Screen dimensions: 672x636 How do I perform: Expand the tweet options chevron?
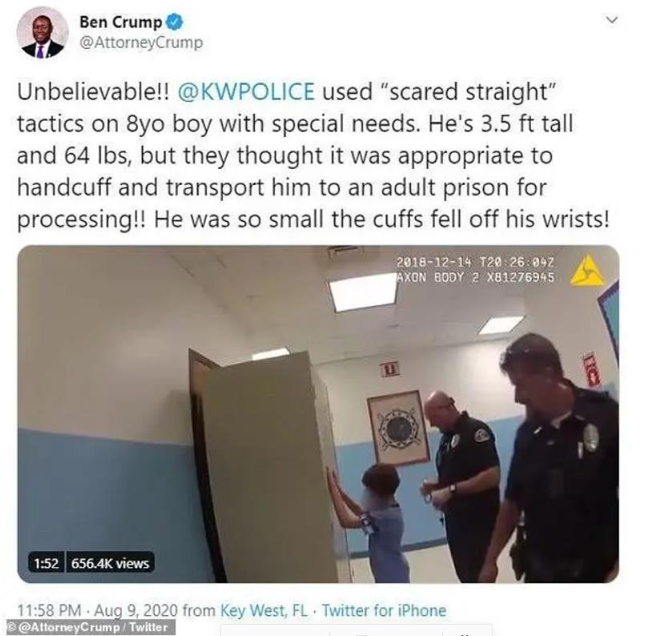pos(613,20)
